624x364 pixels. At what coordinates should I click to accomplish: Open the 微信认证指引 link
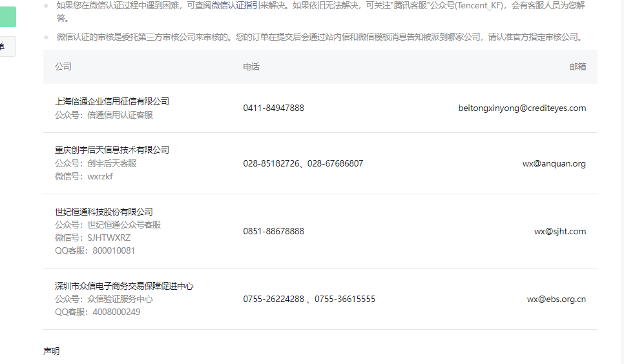(235, 6)
